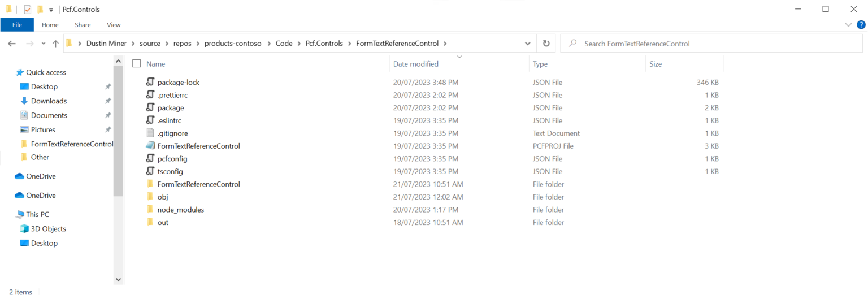Open the Help question mark icon
868x299 pixels.
(x=861, y=24)
